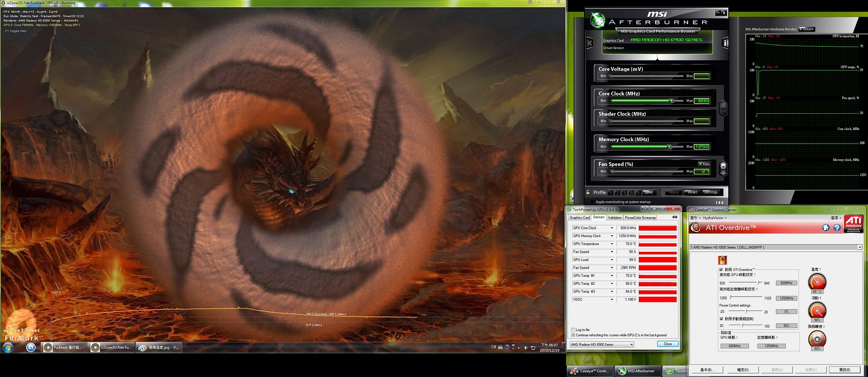Click the activity gauge reading 98%
Screen dimensions: 868x377
coord(817,311)
